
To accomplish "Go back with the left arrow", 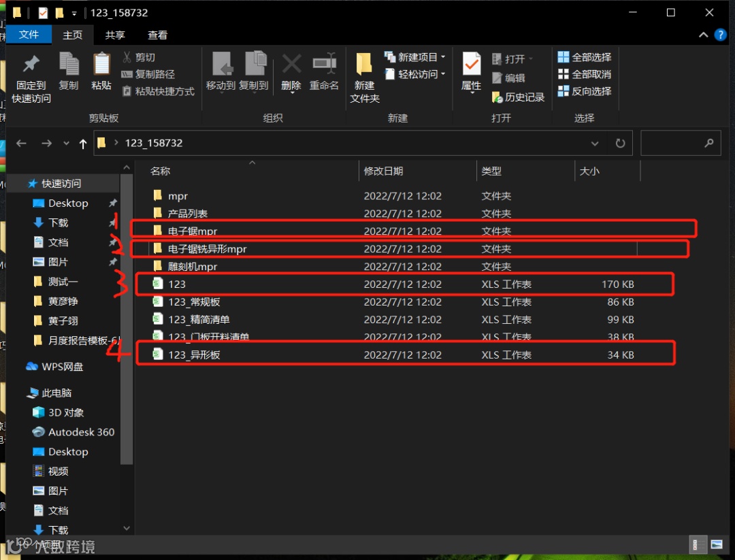I will click(21, 144).
